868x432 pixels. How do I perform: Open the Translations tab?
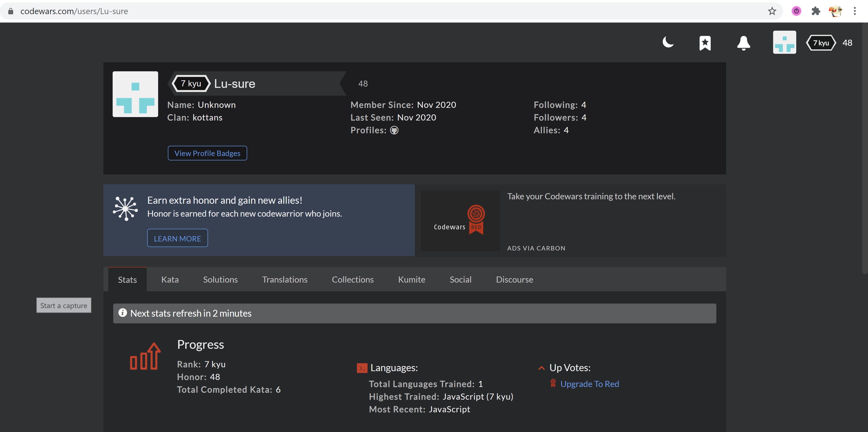coord(285,279)
